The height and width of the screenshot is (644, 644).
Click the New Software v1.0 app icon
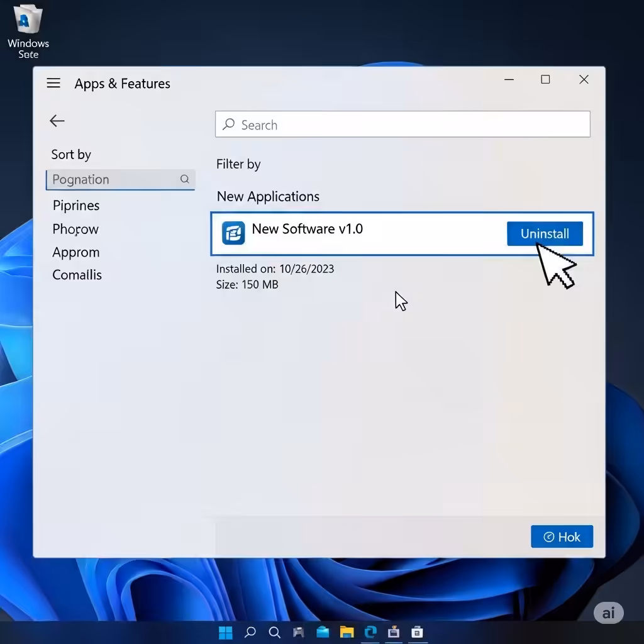click(x=233, y=233)
